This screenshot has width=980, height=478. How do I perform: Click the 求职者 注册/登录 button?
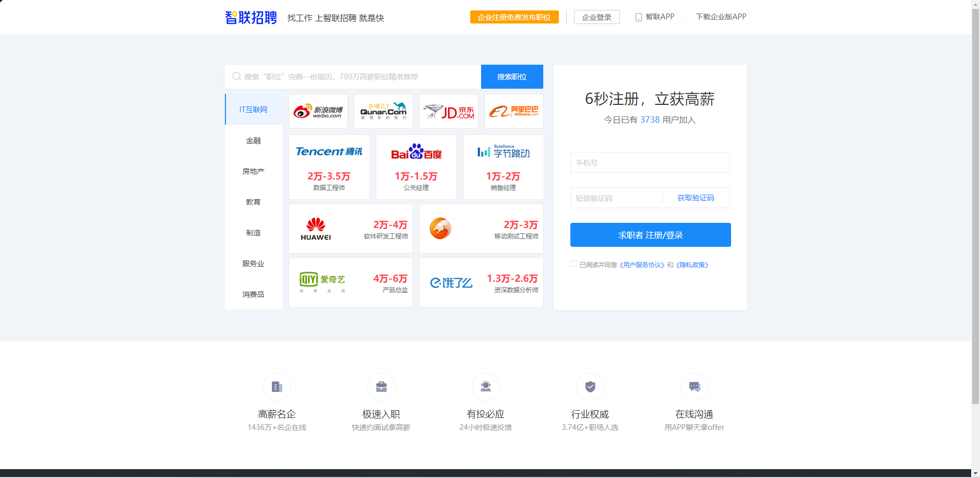coord(651,235)
